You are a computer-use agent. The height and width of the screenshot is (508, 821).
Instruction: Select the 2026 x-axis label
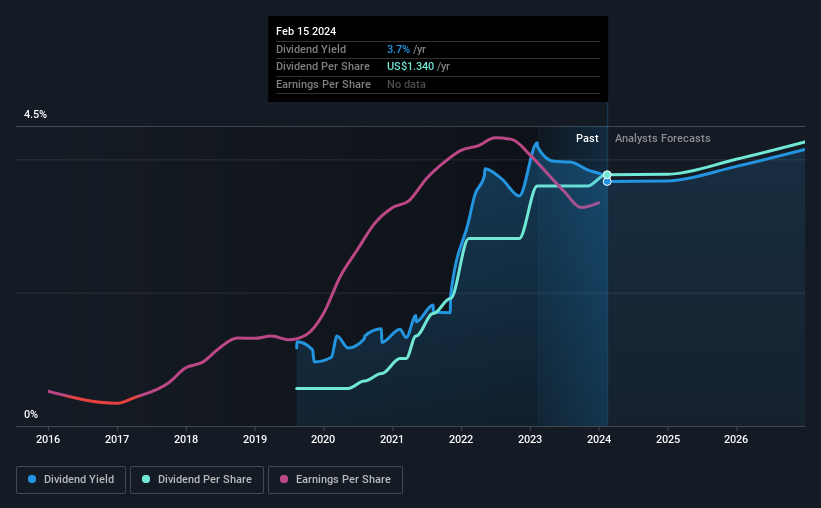tap(736, 439)
